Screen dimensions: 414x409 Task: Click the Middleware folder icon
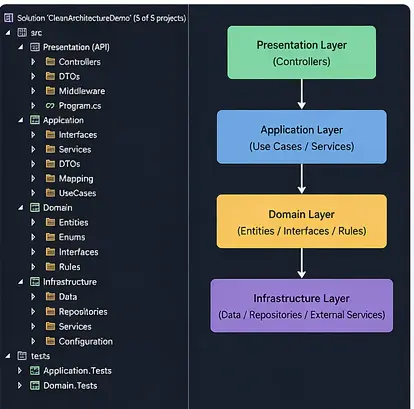click(x=50, y=91)
